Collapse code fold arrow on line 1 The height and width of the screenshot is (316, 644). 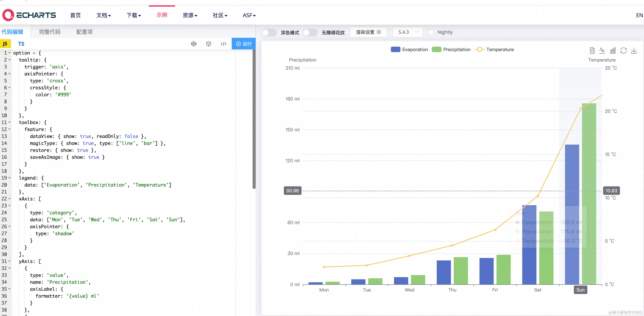10,53
